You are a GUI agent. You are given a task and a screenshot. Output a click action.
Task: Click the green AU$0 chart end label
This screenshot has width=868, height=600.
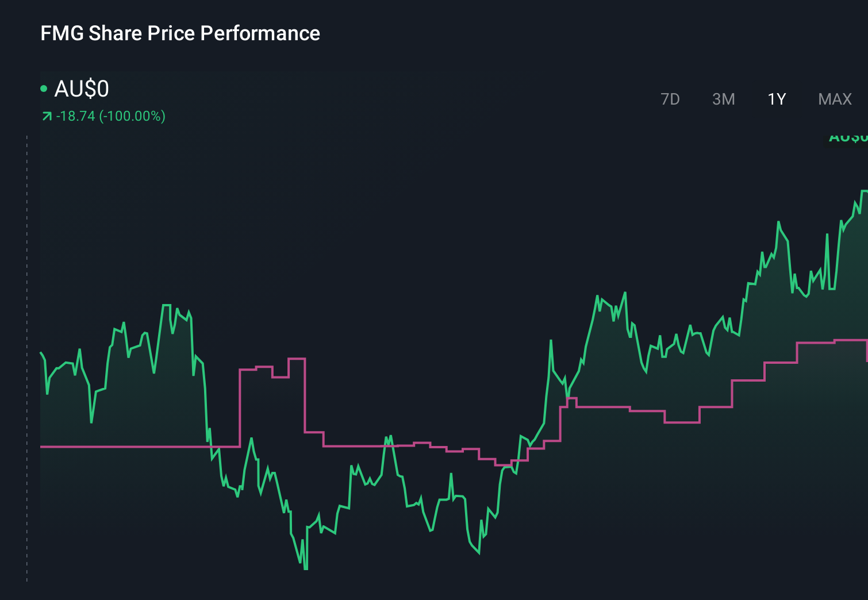click(848, 138)
